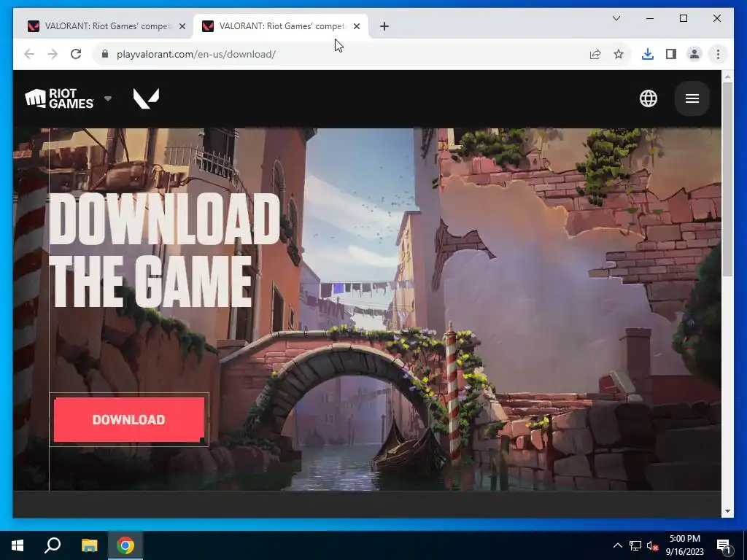
Task: Open the hamburger navigation menu
Action: point(692,98)
